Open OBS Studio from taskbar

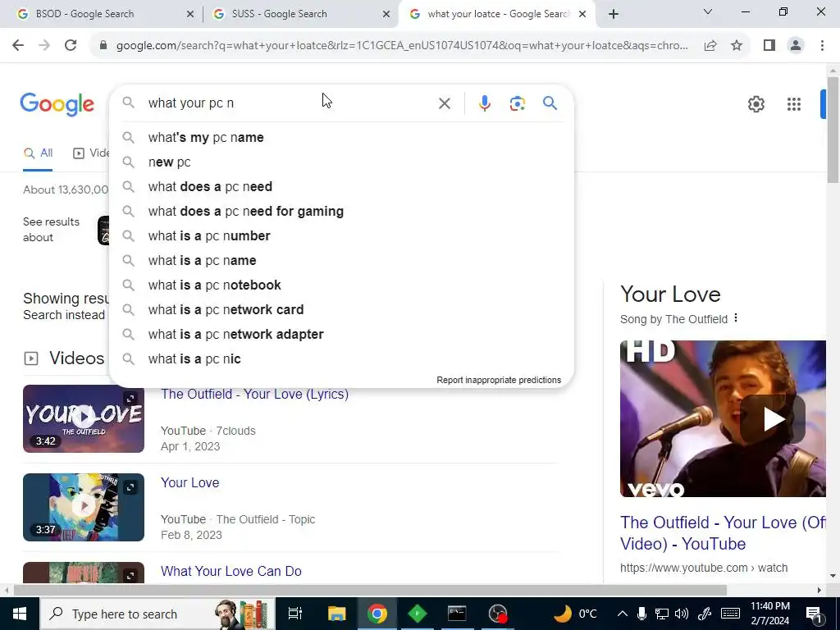[498, 614]
